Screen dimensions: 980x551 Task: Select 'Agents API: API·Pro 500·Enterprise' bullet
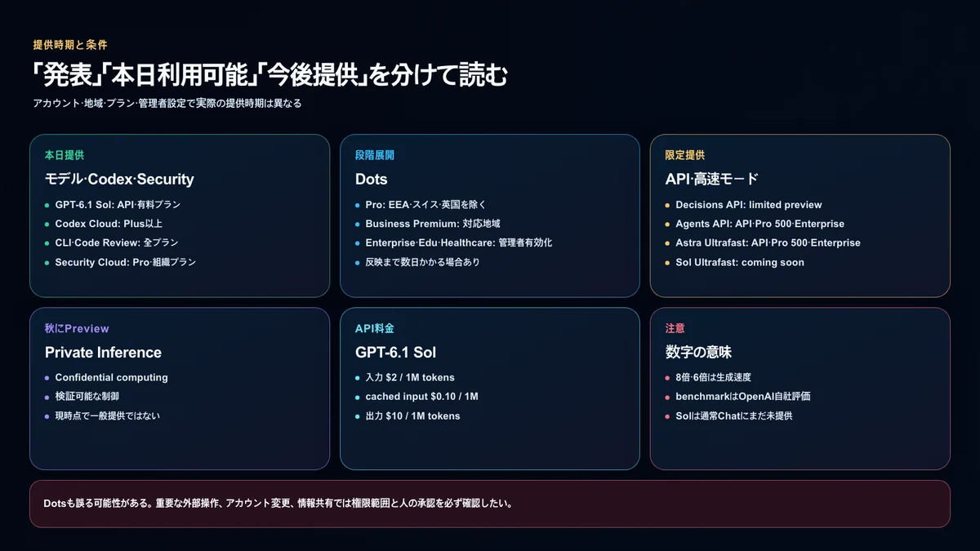(x=760, y=224)
